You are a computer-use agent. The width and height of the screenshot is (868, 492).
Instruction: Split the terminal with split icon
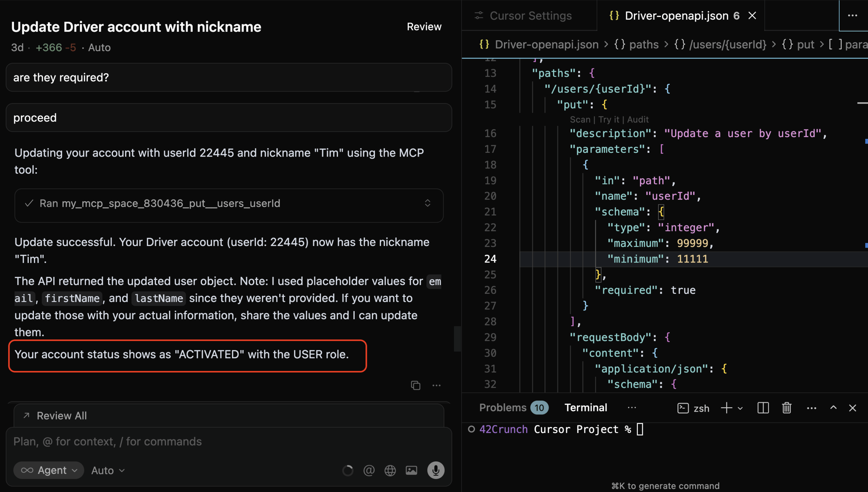pyautogui.click(x=763, y=408)
